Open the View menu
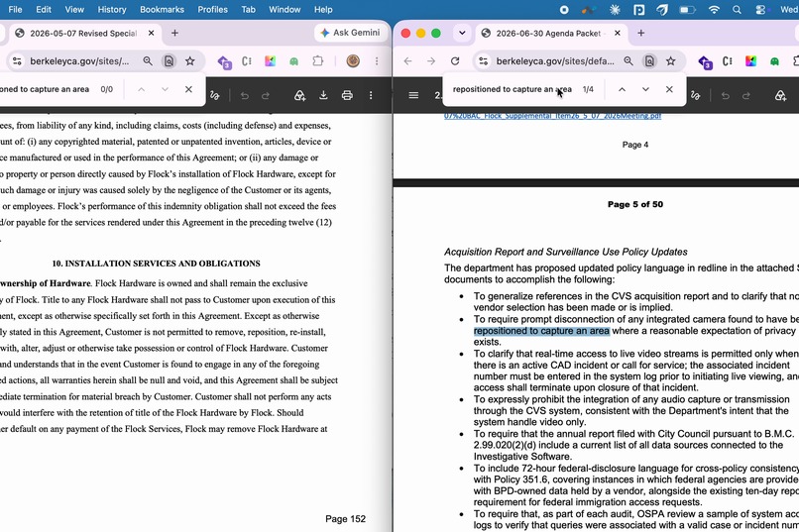Screen dimensions: 799x532 [x=74, y=9]
